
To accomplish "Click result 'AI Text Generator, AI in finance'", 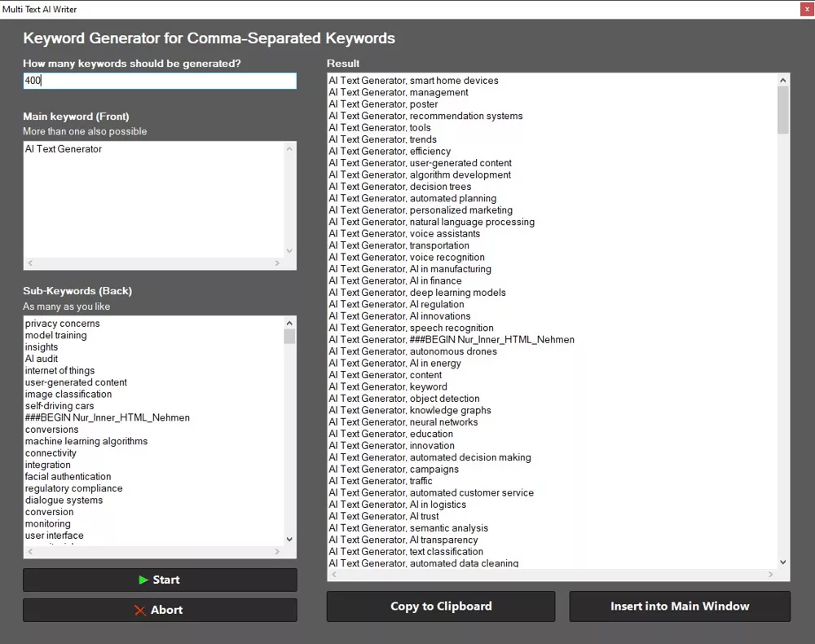I will 395,280.
